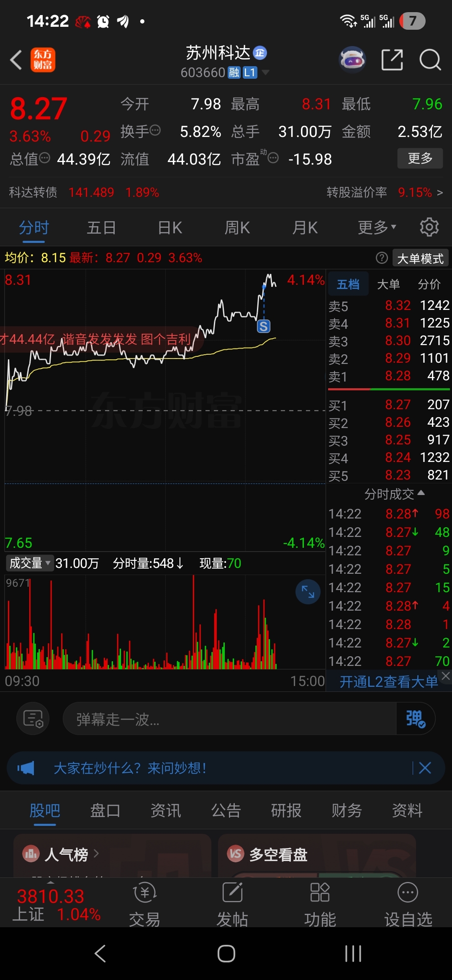Open the 资讯 tab
This screenshot has width=452, height=980.
(166, 811)
